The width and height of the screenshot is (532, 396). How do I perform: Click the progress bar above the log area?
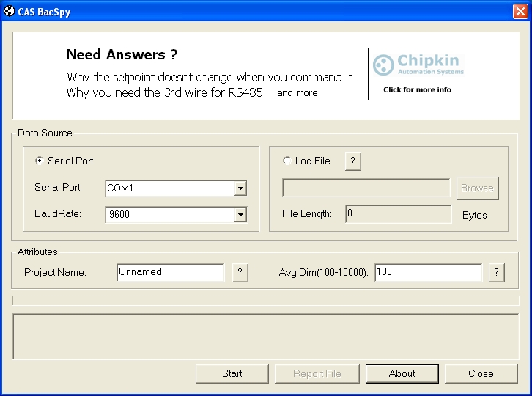[x=266, y=301]
